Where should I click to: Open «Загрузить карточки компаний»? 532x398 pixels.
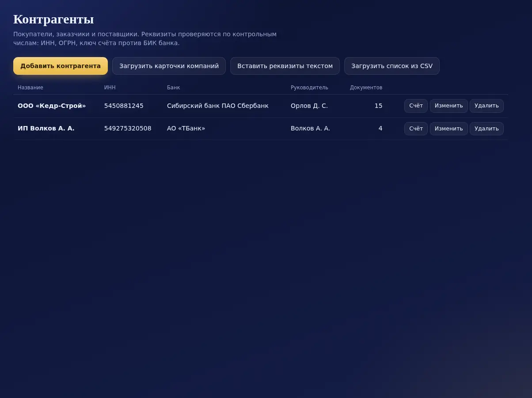(169, 66)
